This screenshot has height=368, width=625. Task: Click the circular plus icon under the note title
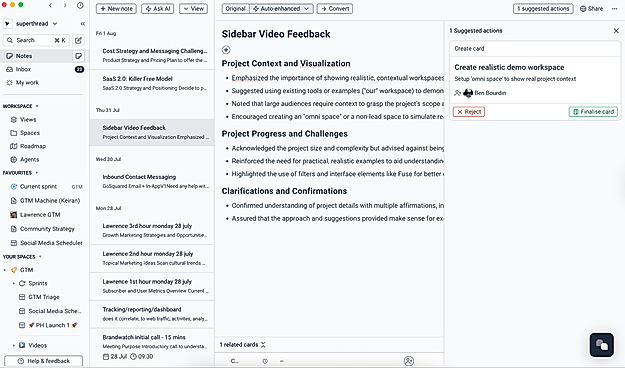coord(226,50)
